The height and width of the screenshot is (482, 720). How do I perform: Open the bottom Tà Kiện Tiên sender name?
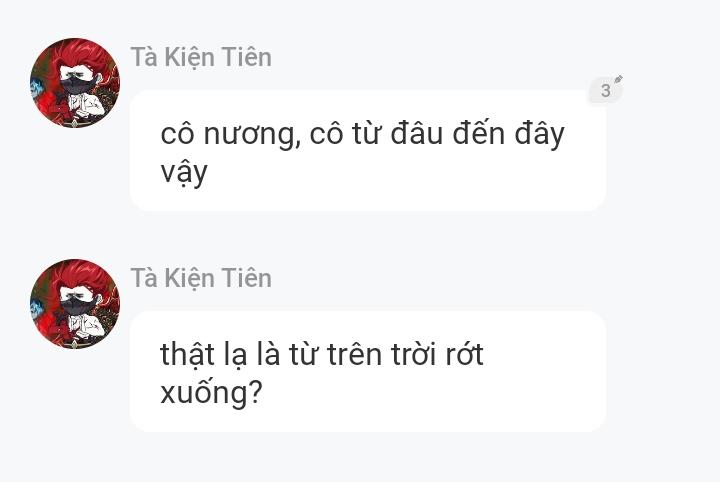(x=201, y=278)
